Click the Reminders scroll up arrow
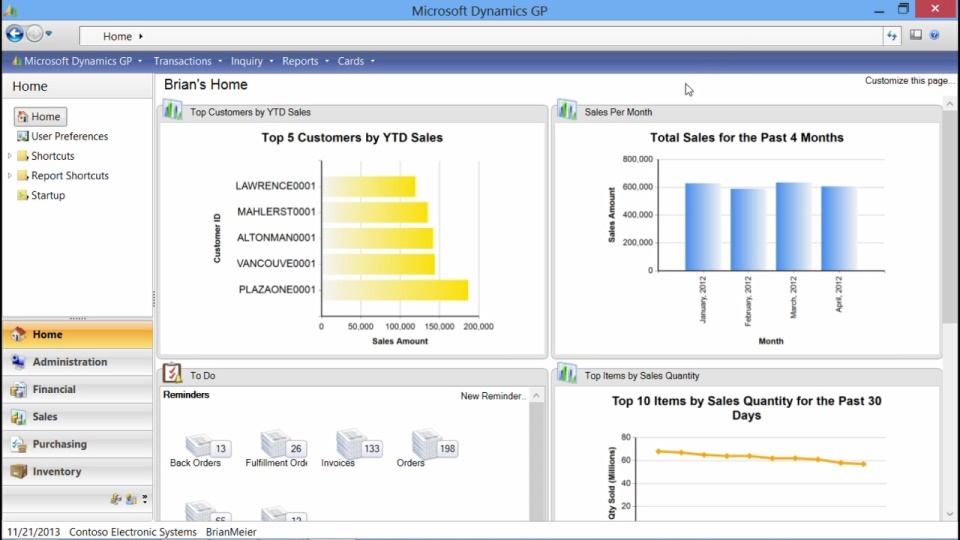The height and width of the screenshot is (540, 960). click(x=536, y=396)
